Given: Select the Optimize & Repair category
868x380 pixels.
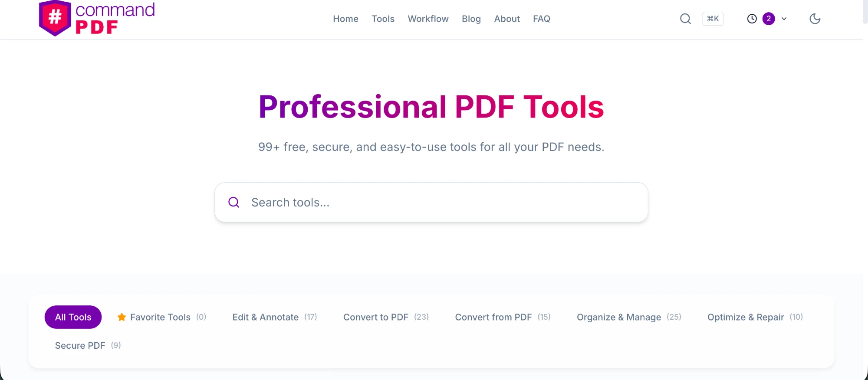Looking at the screenshot, I should click(755, 317).
